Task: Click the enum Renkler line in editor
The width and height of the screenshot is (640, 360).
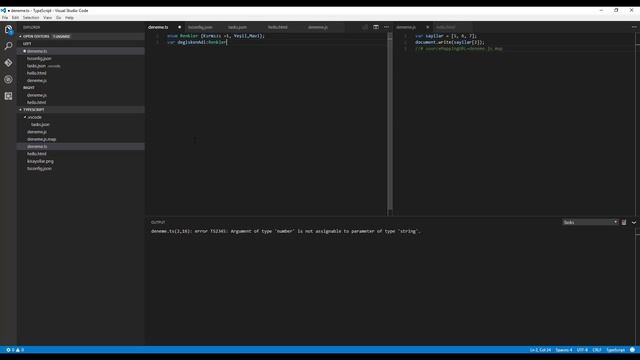Action: (216, 36)
